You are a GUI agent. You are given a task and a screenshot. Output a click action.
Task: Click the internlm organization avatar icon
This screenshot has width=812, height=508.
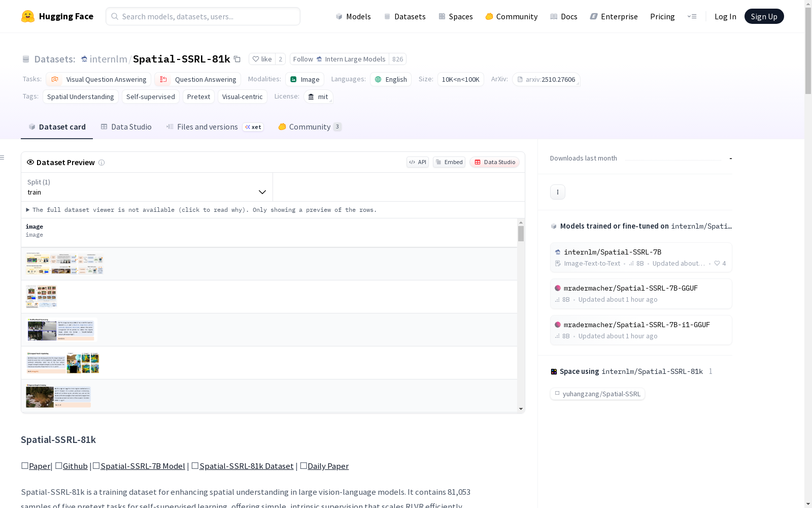pos(84,59)
